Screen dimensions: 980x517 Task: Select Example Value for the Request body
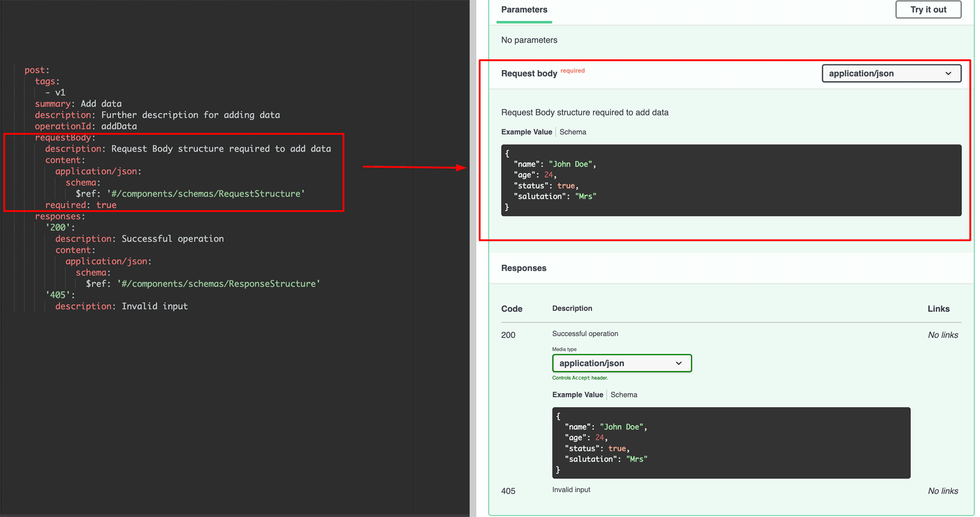526,132
